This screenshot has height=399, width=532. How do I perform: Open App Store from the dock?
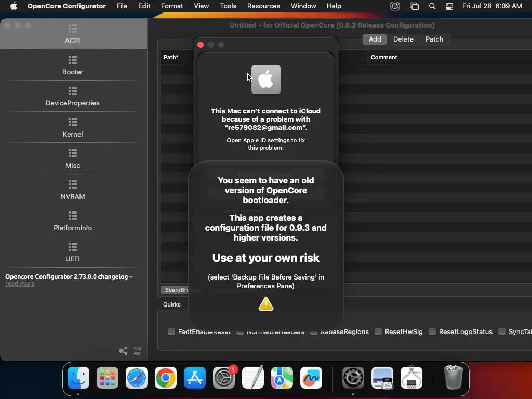[195, 378]
